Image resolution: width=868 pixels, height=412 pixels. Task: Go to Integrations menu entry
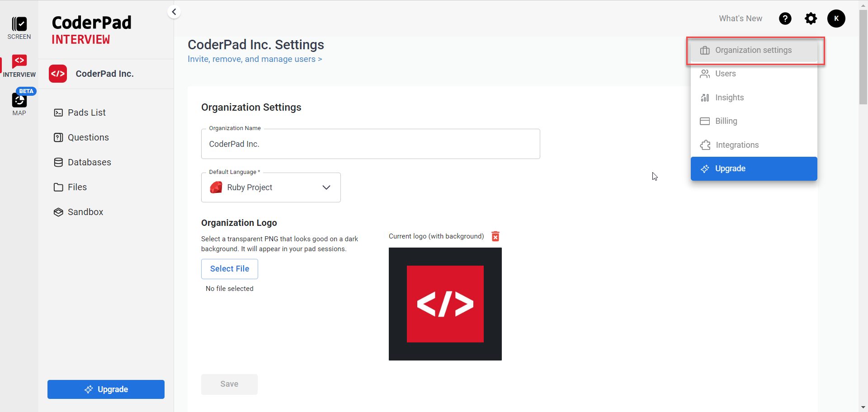pyautogui.click(x=737, y=145)
